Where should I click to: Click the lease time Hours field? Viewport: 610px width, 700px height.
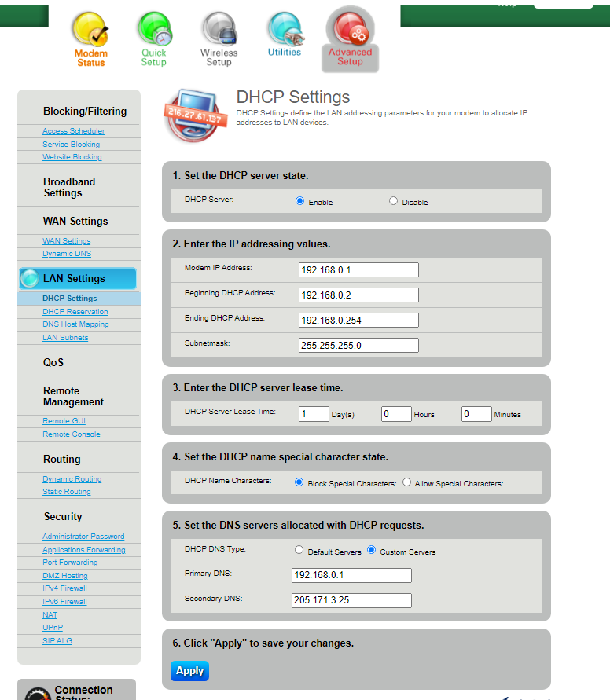tap(396, 414)
